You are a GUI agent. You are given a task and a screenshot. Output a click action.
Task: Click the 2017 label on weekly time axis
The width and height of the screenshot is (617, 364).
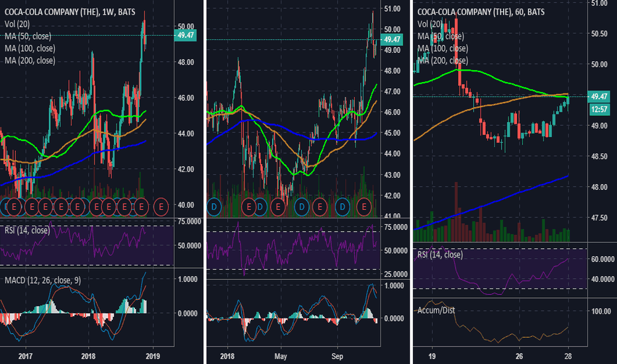tap(25, 356)
